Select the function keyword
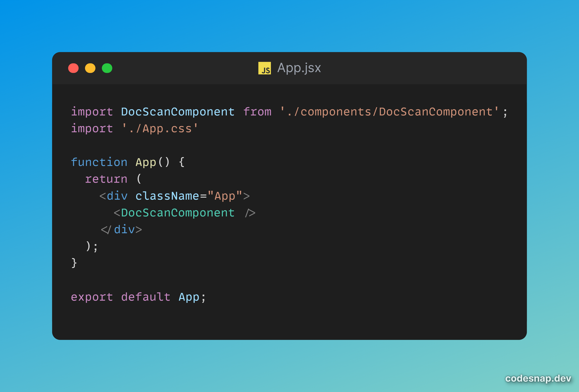Screen dimensions: 579x392 [x=99, y=162]
